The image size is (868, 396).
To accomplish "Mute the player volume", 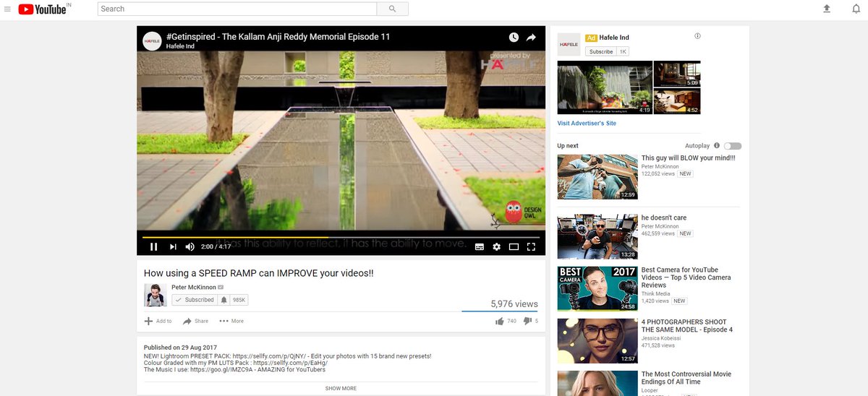I will (x=190, y=246).
